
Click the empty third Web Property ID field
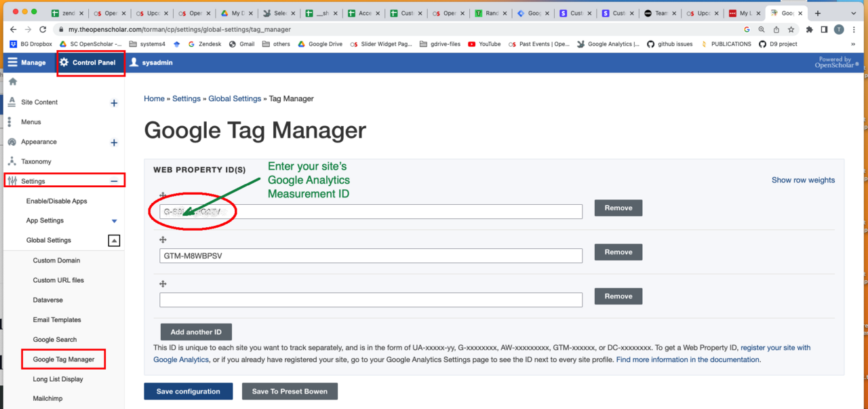click(371, 300)
